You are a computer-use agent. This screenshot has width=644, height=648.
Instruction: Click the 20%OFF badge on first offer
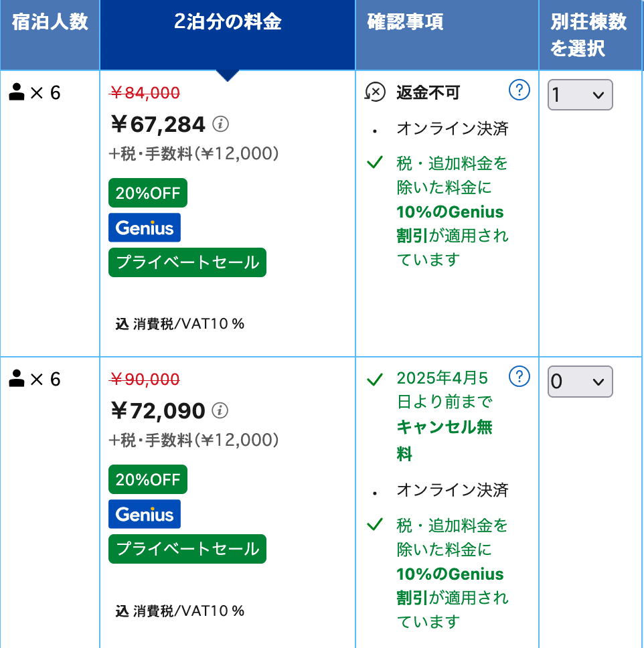(x=148, y=193)
